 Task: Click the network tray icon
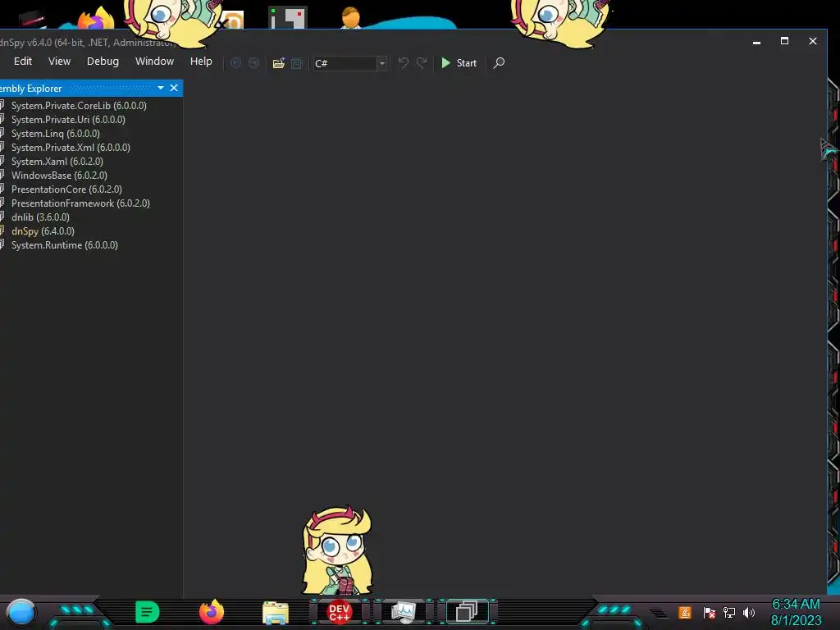tap(729, 612)
